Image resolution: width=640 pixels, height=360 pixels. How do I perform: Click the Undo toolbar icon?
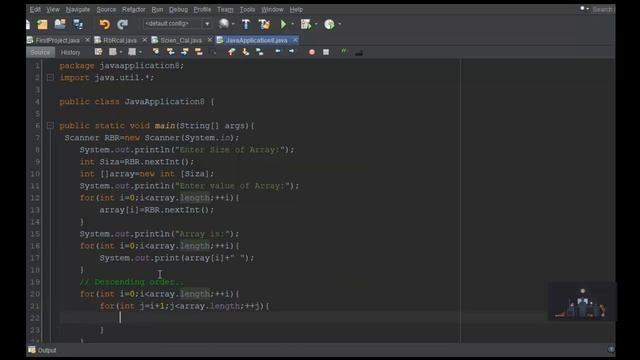(104, 24)
